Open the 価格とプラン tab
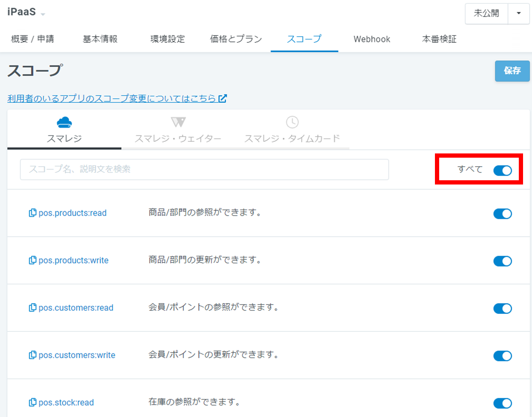The image size is (532, 417). click(x=236, y=39)
